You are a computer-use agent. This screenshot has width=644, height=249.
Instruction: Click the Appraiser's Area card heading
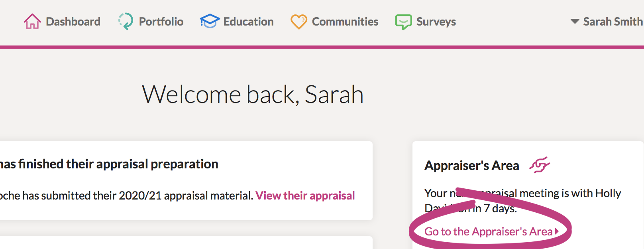coord(472,165)
